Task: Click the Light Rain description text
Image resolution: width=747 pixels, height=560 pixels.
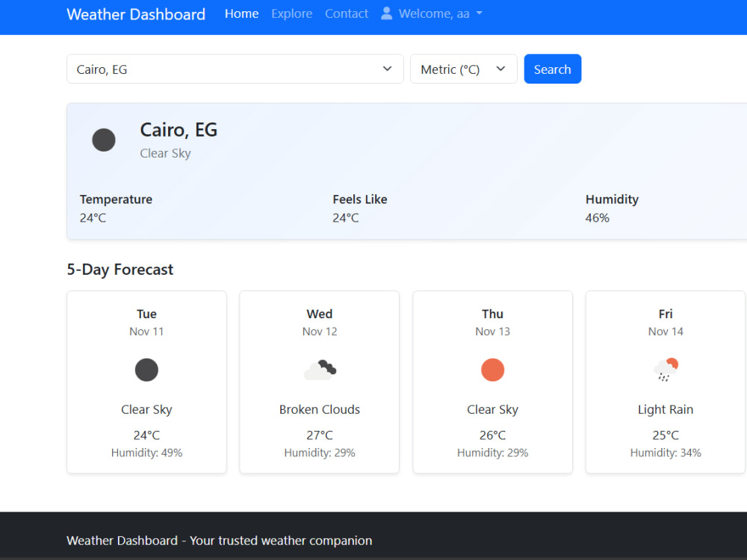Action: click(x=666, y=409)
